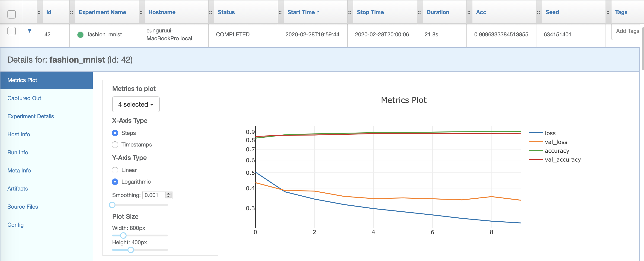Screen dimensions: 644x261
Task: Open the Config section link
Action: (x=15, y=225)
